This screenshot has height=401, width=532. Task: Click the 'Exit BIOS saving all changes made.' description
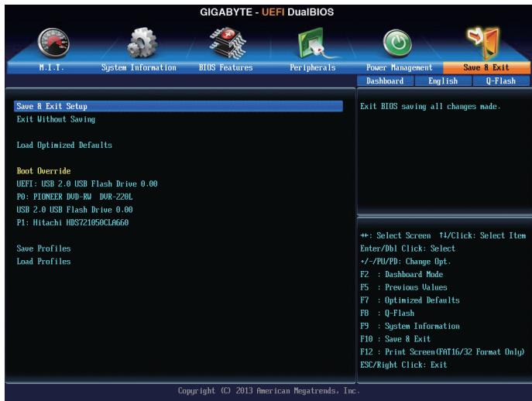coord(431,107)
